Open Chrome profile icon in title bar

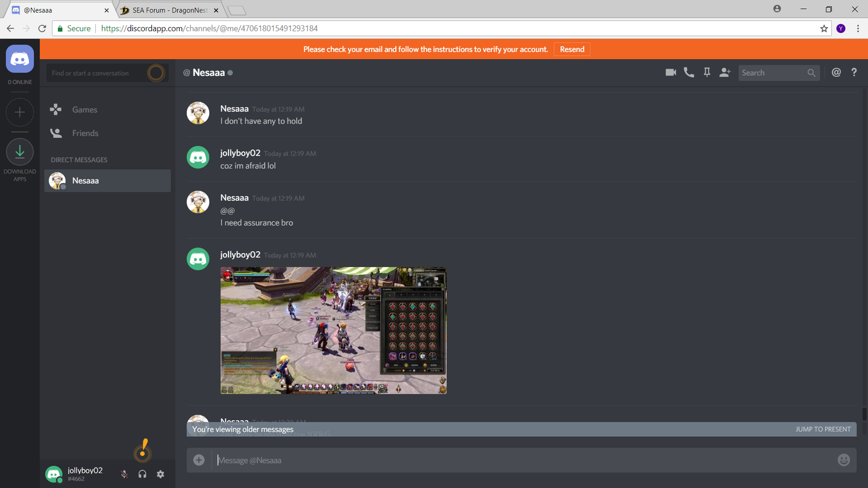point(777,9)
